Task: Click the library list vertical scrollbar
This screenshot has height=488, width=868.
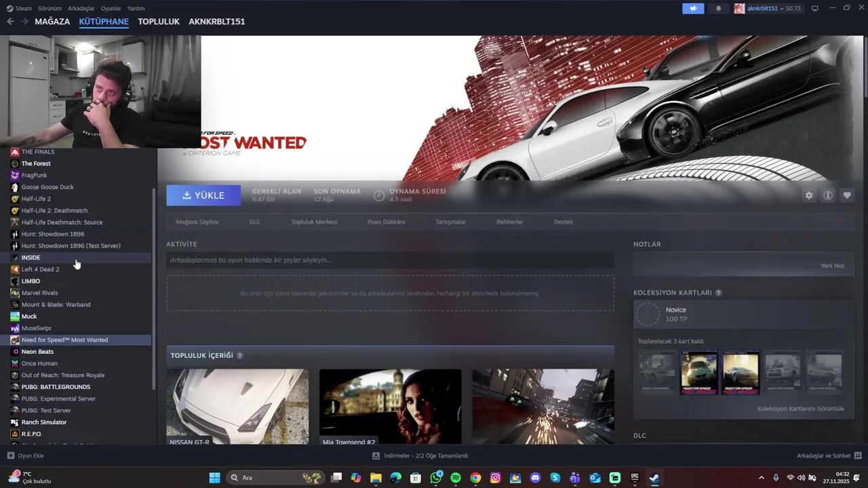Action: 155,288
